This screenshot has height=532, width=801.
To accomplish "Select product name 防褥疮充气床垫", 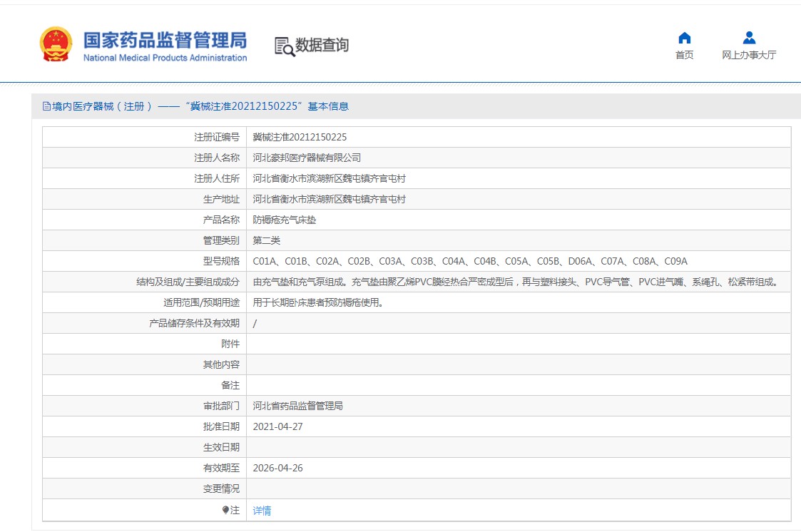I will [285, 220].
